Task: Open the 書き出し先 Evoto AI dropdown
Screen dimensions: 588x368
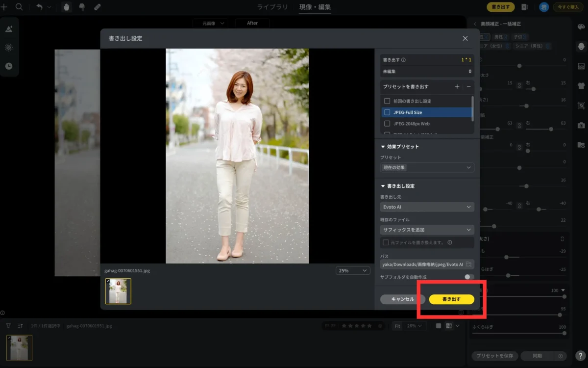Action: pos(427,207)
